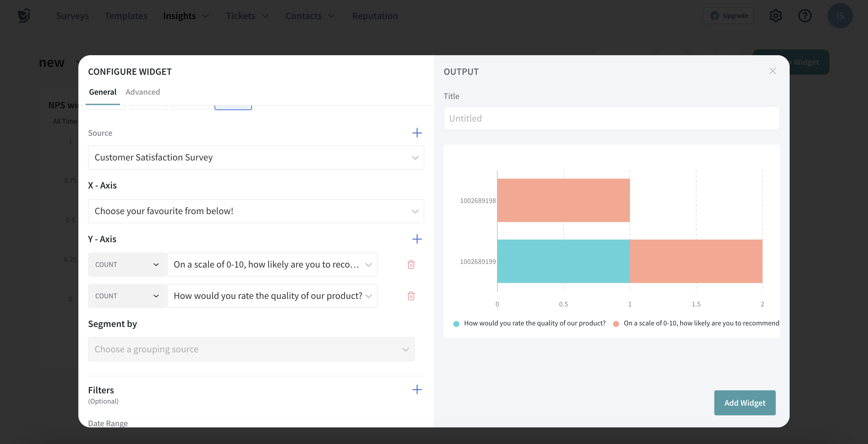
Task: Open the first COUNT aggregation dropdown
Action: [x=127, y=265]
